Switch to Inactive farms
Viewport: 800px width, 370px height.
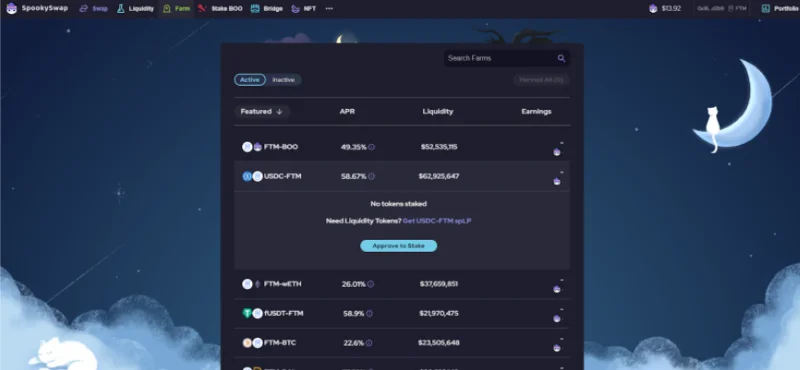pos(284,80)
